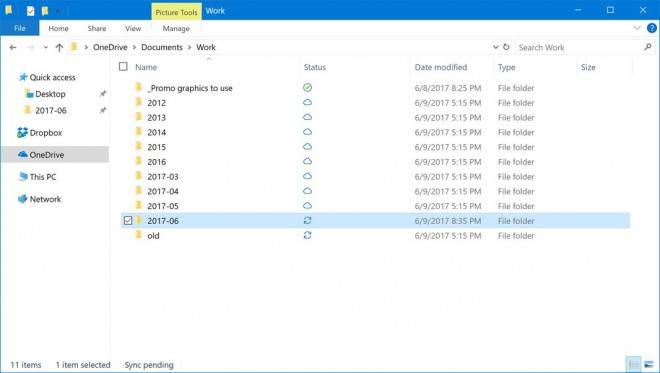Image resolution: width=660 pixels, height=373 pixels.
Task: Open the File ribbon tab
Action: (19, 28)
